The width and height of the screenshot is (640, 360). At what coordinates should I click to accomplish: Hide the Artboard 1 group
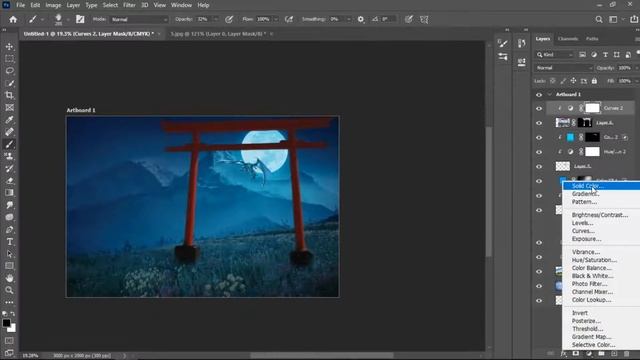pos(539,95)
